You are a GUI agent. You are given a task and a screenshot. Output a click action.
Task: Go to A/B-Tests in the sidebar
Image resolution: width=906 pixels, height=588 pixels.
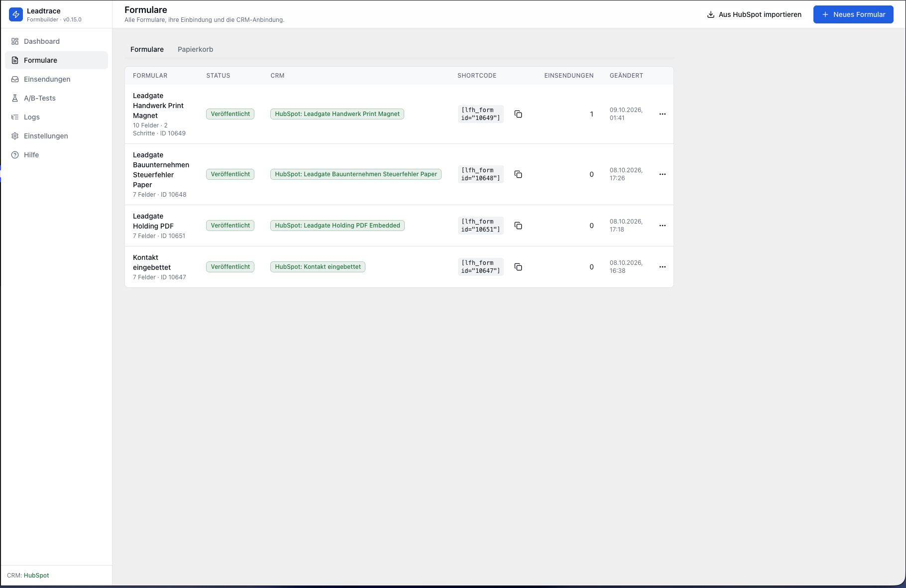point(56,98)
